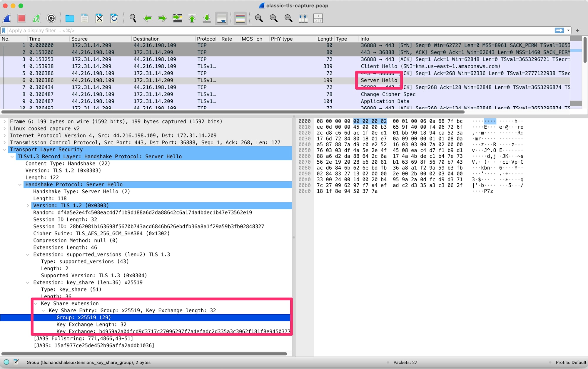Collapse Transport Layer Security node
588x369 pixels.
[x=4, y=150]
